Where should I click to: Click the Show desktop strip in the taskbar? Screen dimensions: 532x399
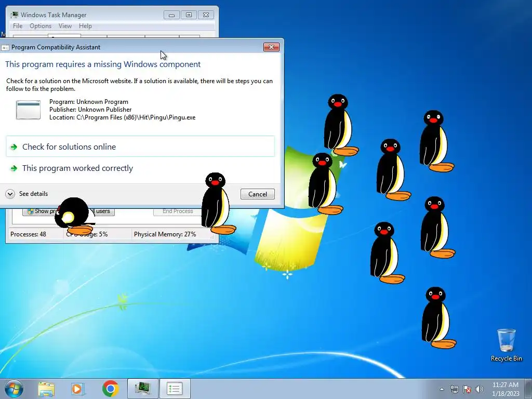(528, 389)
